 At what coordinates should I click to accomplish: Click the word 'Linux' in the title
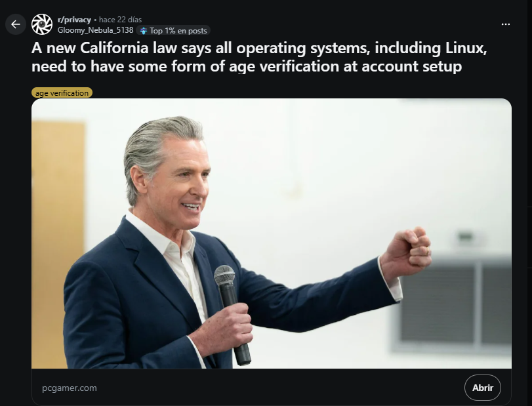(466, 48)
